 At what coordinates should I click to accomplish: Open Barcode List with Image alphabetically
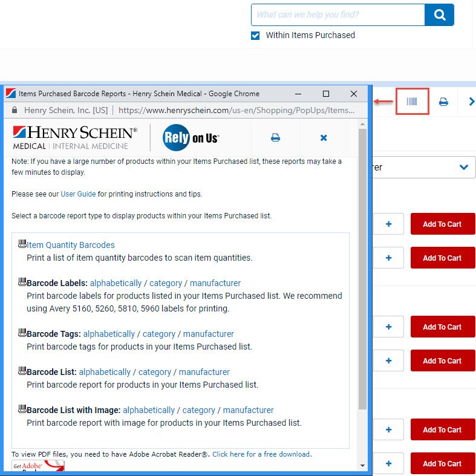tap(149, 410)
